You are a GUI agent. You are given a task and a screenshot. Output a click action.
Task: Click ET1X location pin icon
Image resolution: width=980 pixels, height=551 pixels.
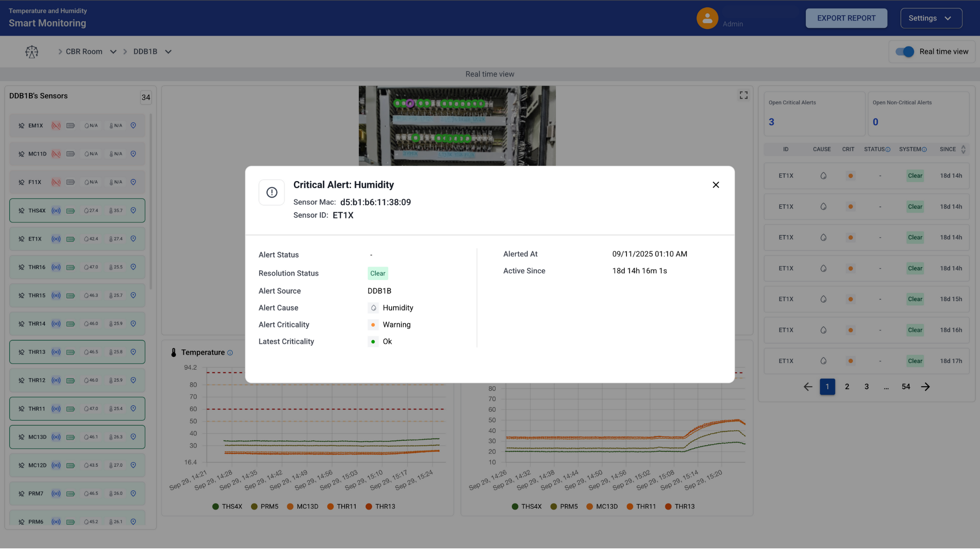[133, 239]
